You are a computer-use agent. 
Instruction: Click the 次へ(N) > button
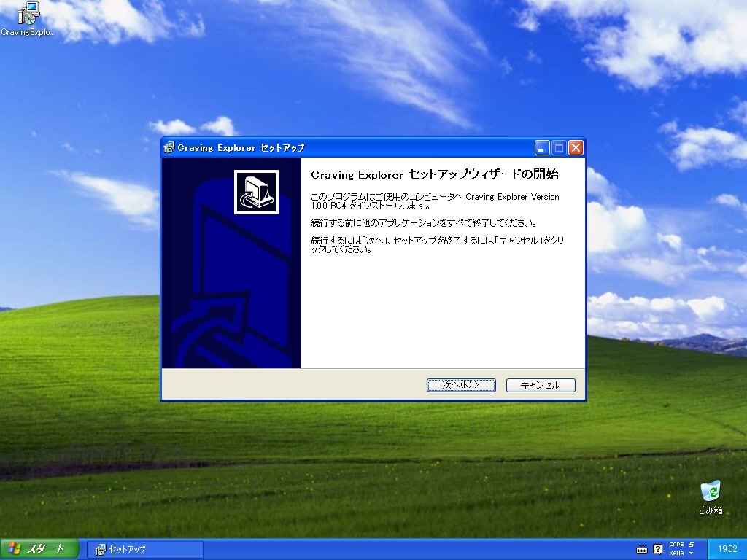tap(461, 385)
